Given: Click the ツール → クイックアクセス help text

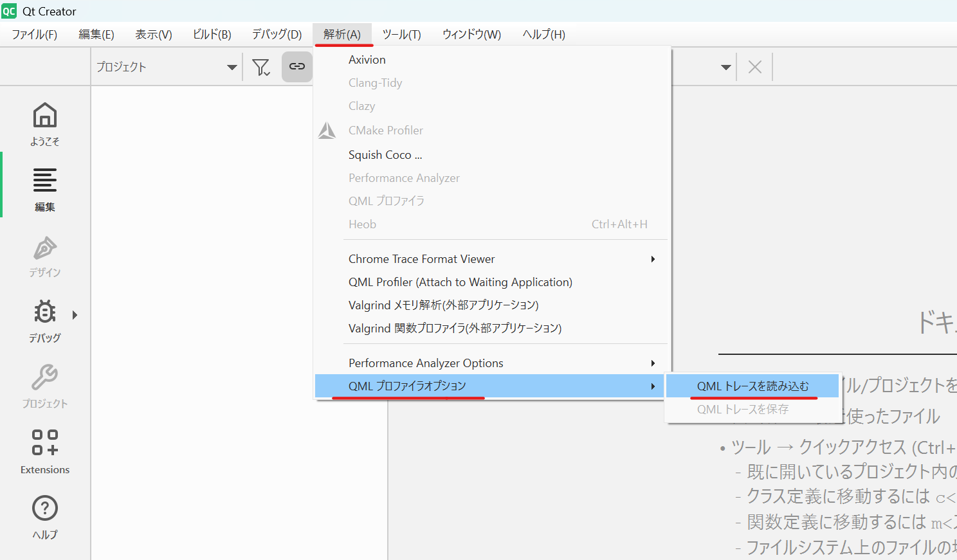Looking at the screenshot, I should pos(843,447).
